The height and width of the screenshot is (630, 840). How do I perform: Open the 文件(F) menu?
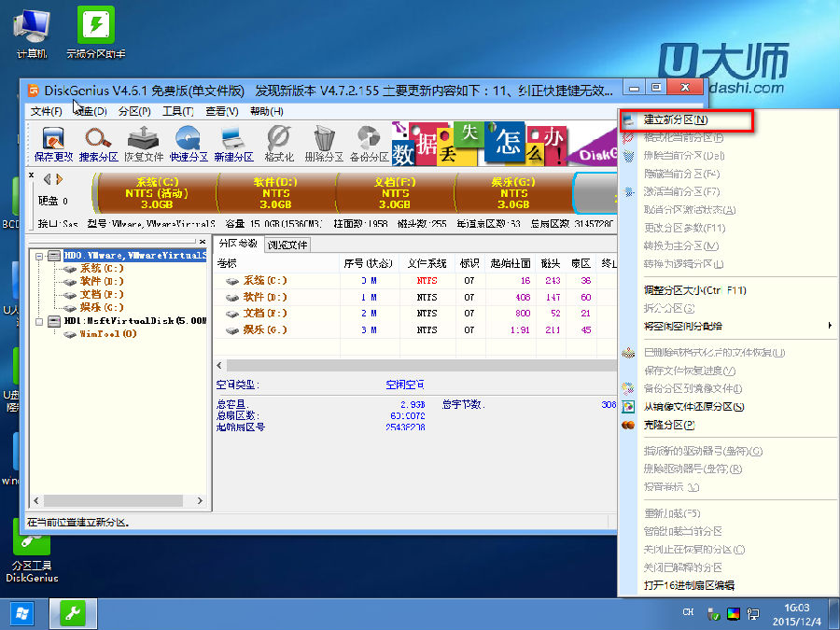(46, 111)
